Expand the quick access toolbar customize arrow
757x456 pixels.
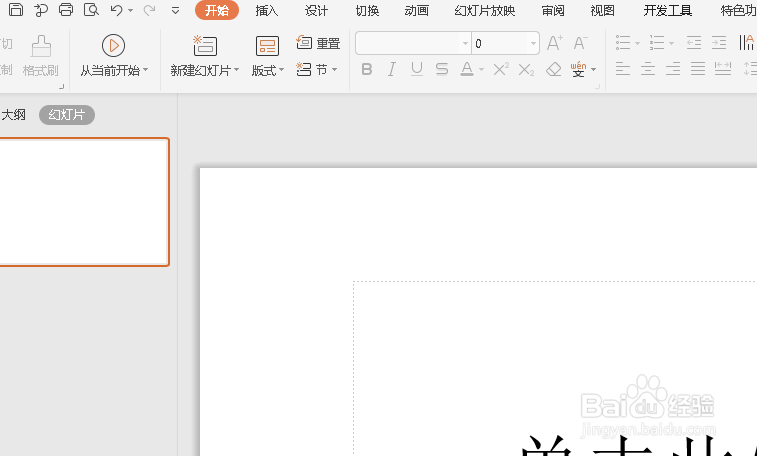(175, 11)
